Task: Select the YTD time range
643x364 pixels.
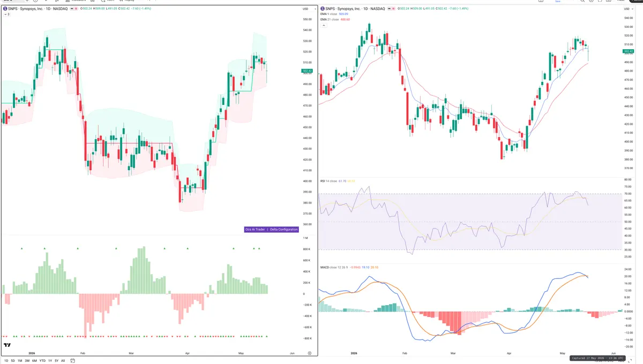Action: pos(42,361)
